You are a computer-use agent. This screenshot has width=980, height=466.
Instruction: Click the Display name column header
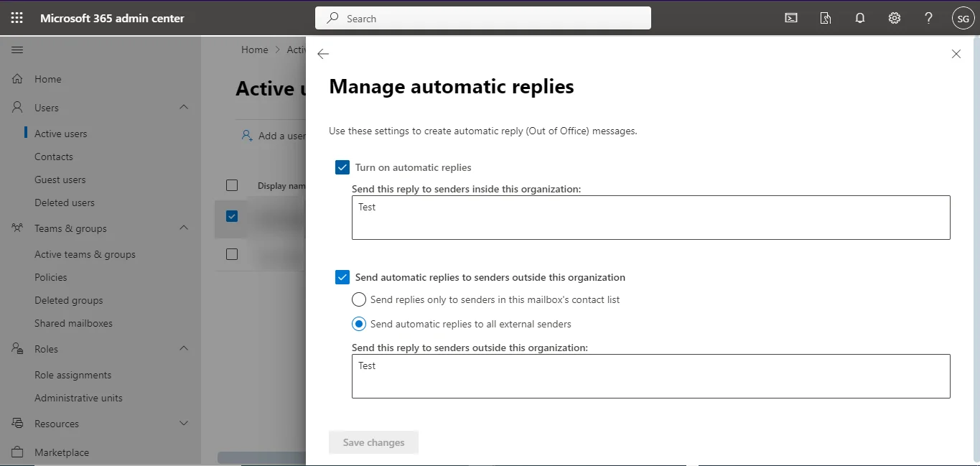[281, 186]
